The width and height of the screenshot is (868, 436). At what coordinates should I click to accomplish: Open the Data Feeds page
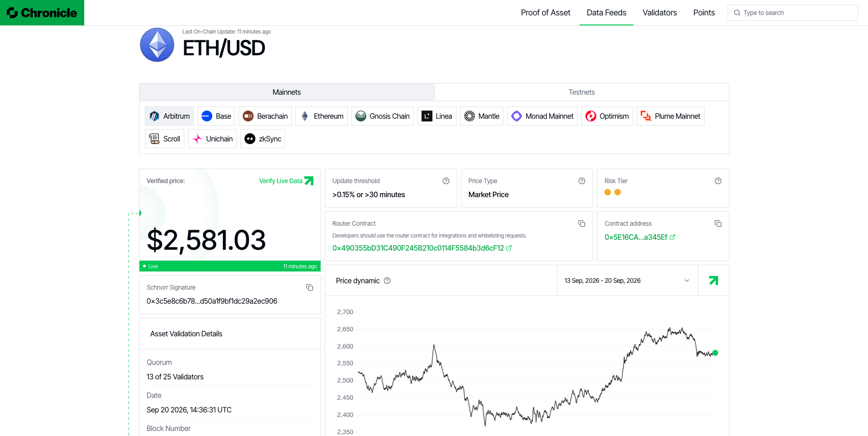(606, 13)
